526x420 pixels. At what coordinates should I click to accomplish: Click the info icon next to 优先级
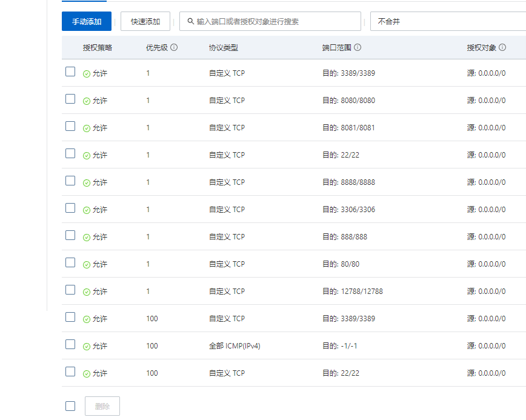pos(174,47)
